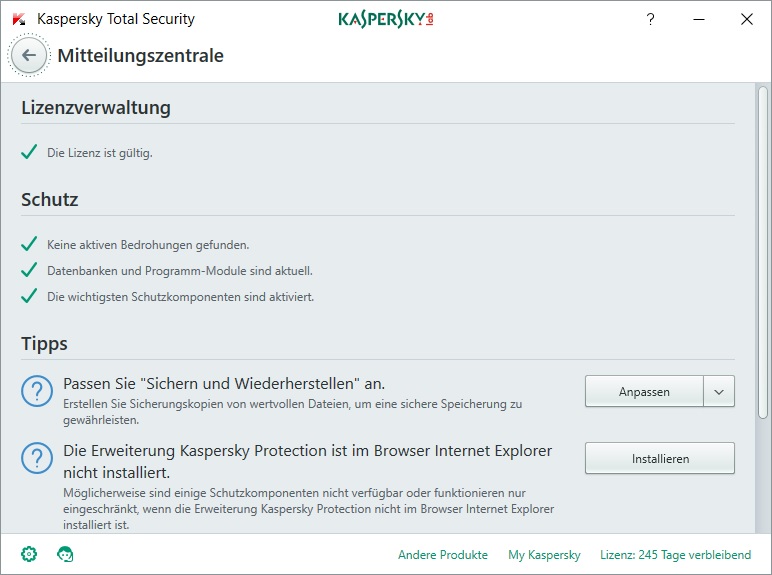Click the vertical scrollbar on the right
Screen dimensions: 772x575
pyautogui.click(x=763, y=250)
